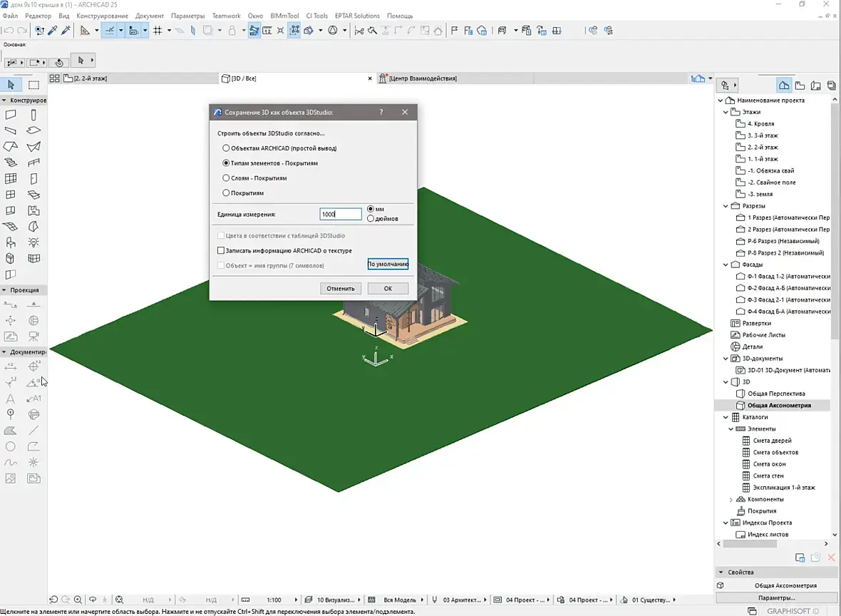Screen dimensions: 841x616
Task: Select the Marquee tool
Action: point(33,86)
